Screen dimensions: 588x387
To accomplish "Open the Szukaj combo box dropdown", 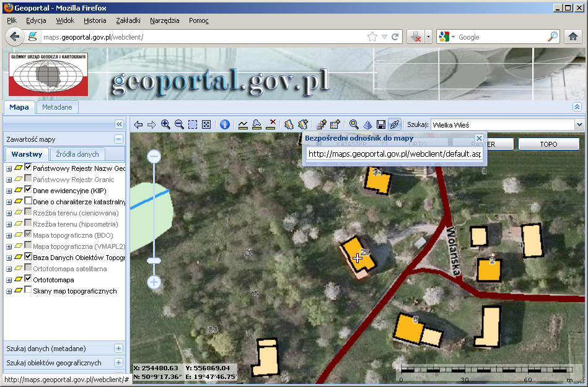I will click(579, 124).
